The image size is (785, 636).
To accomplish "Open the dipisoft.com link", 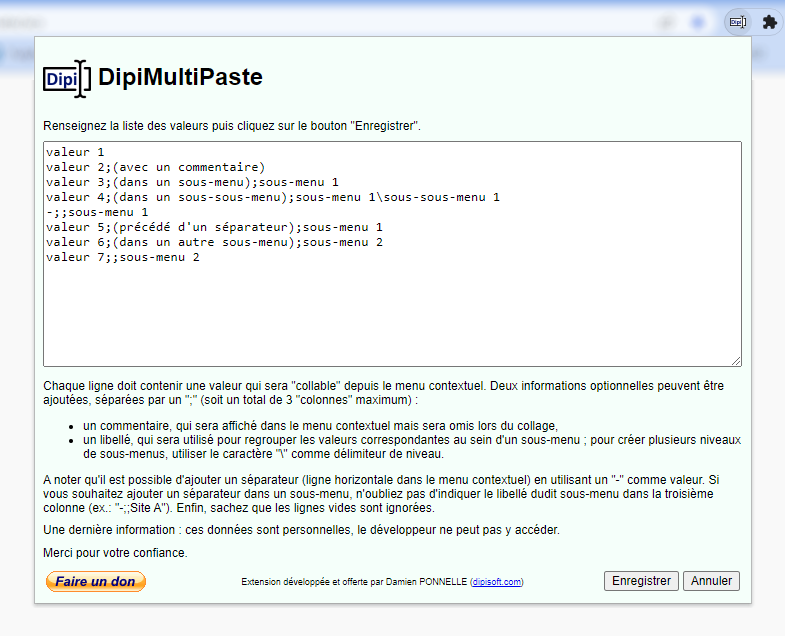I will (x=497, y=582).
